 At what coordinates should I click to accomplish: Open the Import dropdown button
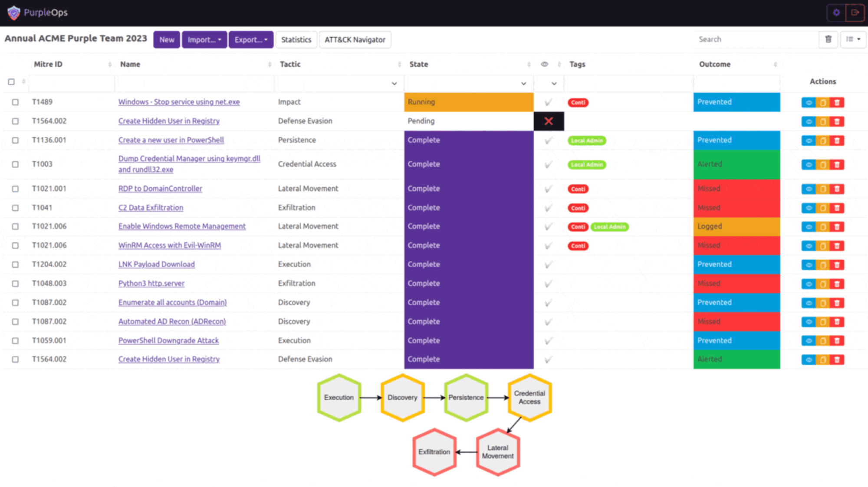[x=204, y=39]
